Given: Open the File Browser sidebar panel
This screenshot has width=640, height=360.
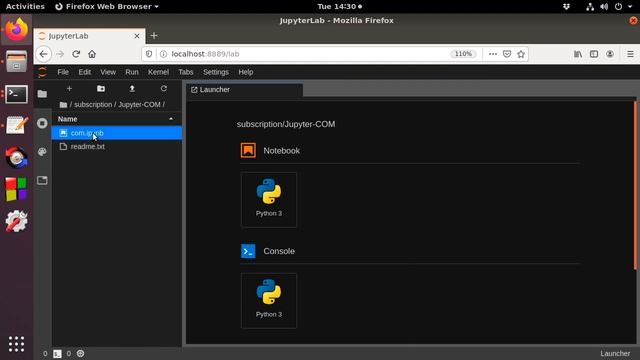Looking at the screenshot, I should [42, 94].
